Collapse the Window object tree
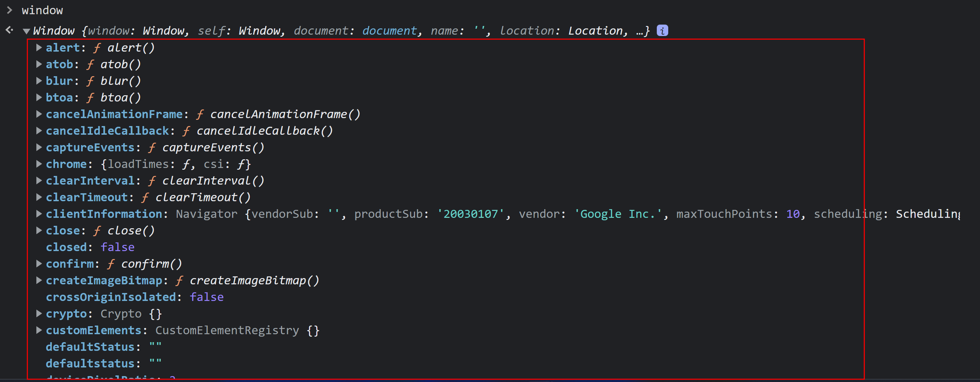The width and height of the screenshot is (980, 382). tap(26, 31)
